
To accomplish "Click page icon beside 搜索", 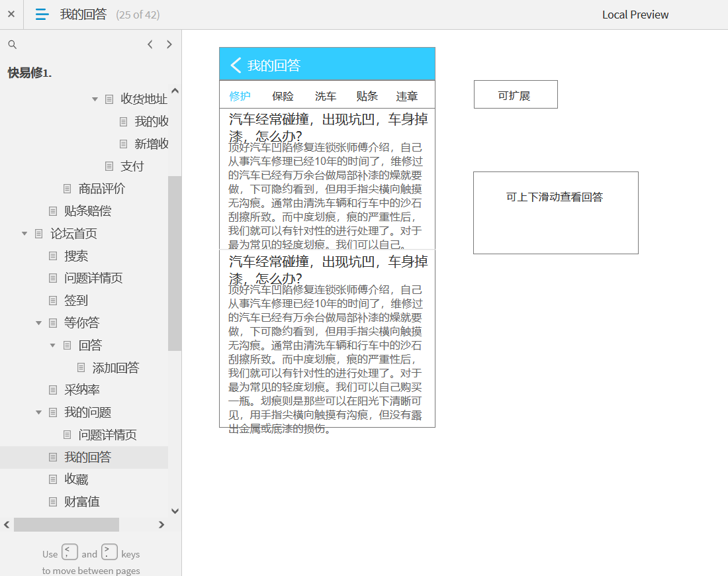I will 53,256.
